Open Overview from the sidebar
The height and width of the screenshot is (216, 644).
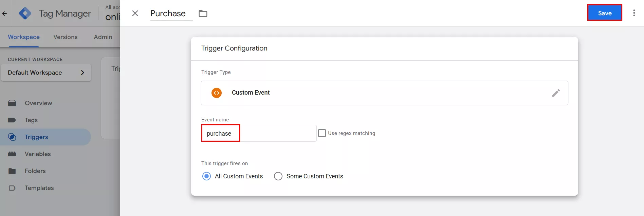(38, 103)
